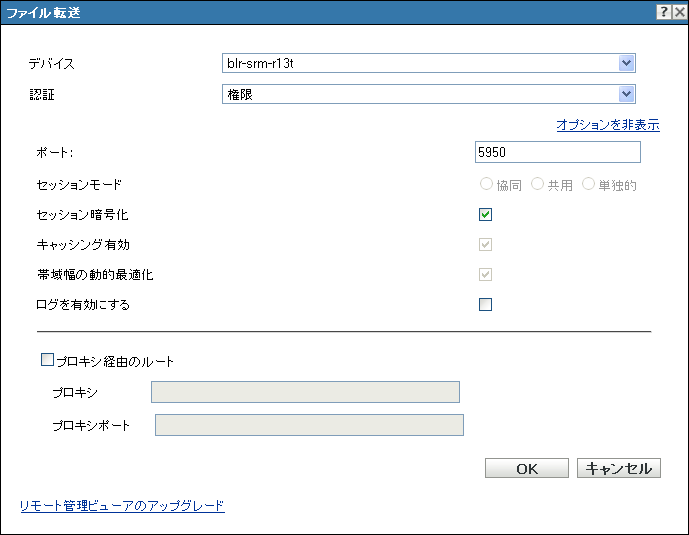Select the 協同 session mode radio button
Viewport: 689px width, 535px height.
point(487,185)
